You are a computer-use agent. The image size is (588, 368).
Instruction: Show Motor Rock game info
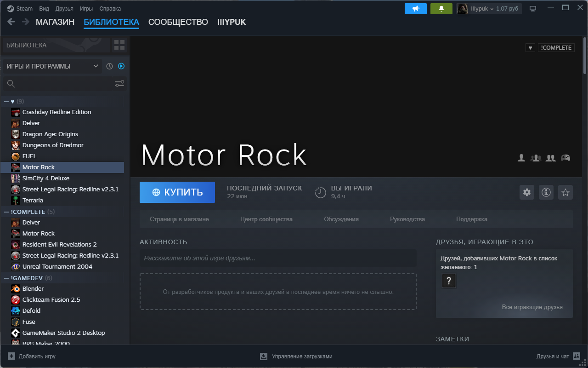point(546,192)
